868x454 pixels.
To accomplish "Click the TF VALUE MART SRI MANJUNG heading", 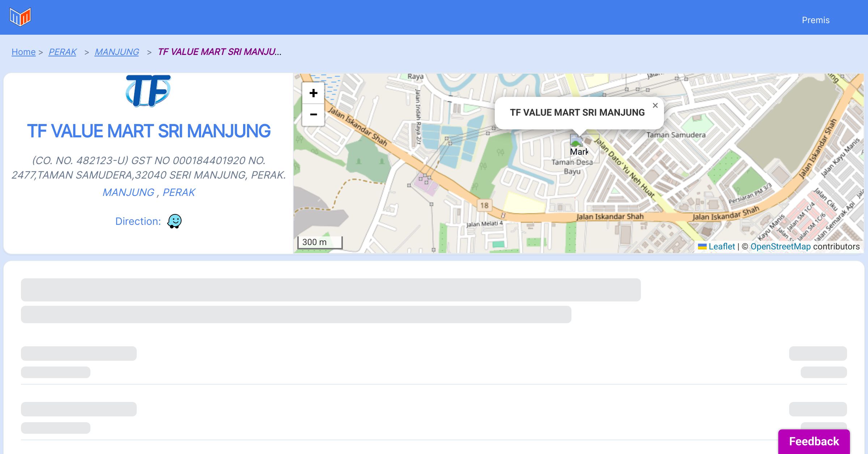I will (x=149, y=131).
